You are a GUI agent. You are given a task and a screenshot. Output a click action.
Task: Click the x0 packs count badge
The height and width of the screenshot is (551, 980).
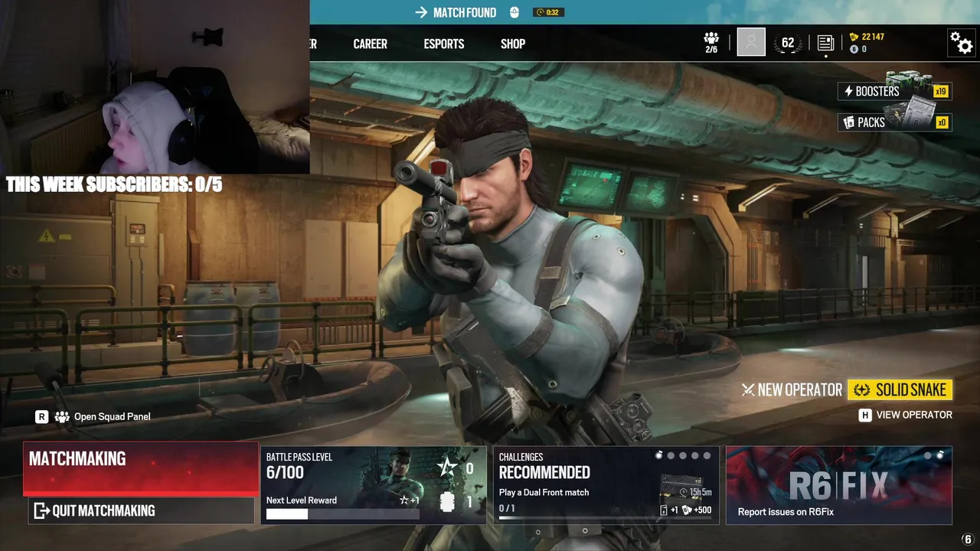tap(942, 122)
